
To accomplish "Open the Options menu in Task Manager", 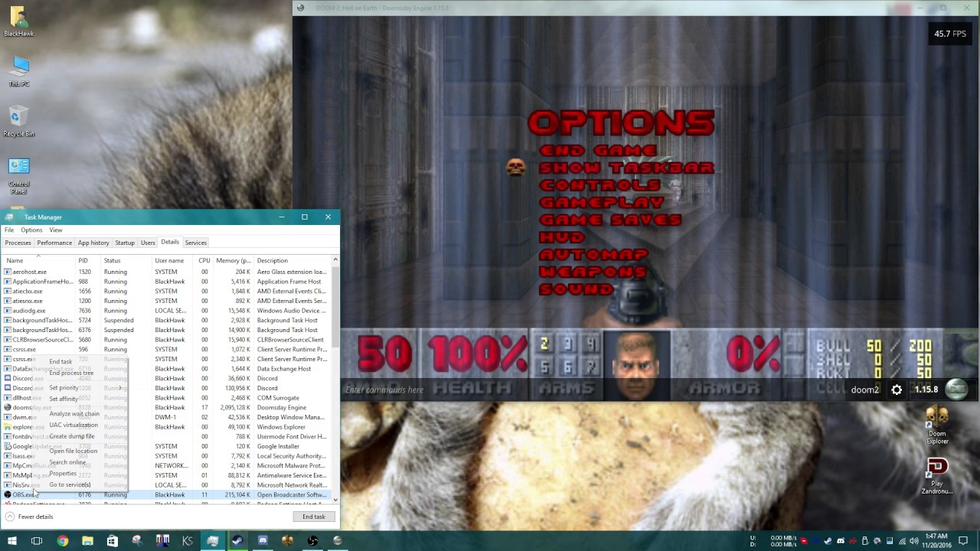I will 31,230.
